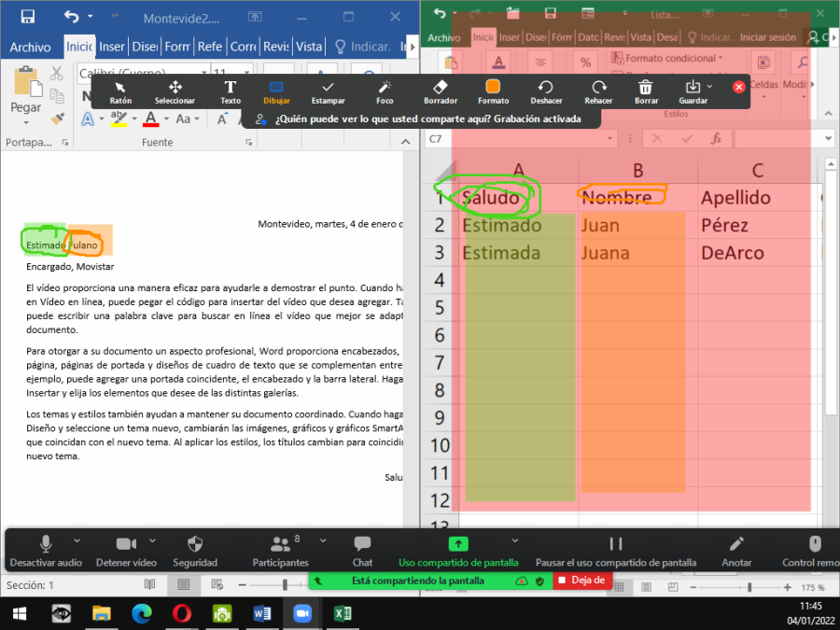Open the Archivo tab in Word
Image resolution: width=840 pixels, height=630 pixels.
(x=30, y=48)
